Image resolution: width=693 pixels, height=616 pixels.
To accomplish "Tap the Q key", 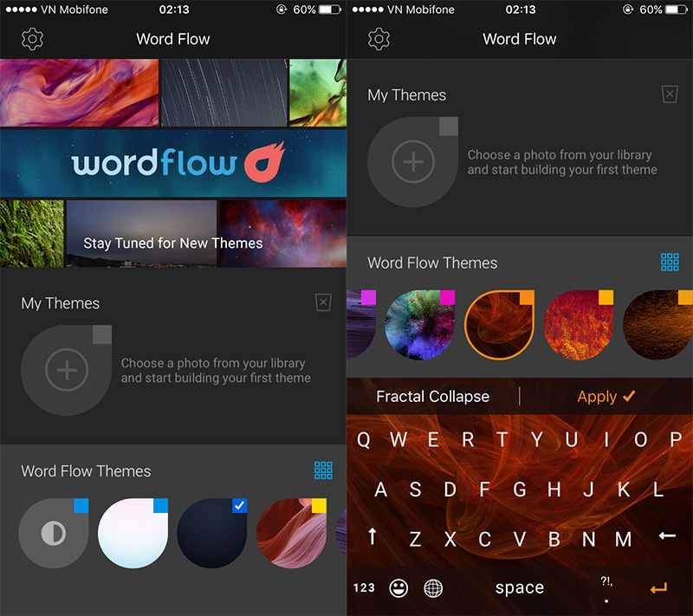I will (x=363, y=439).
